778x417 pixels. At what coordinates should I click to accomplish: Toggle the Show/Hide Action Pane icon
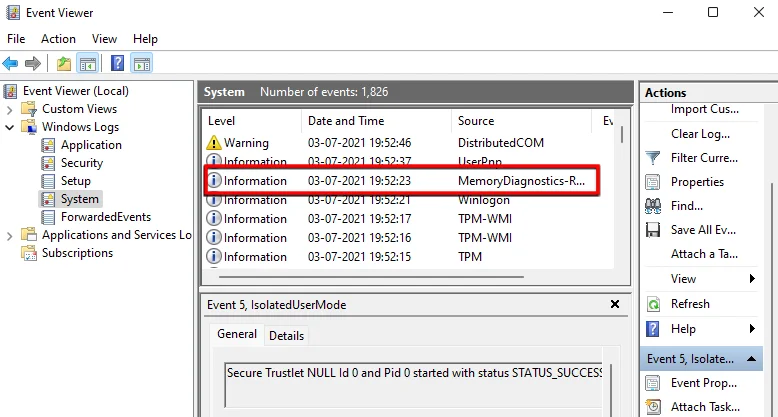pyautogui.click(x=142, y=64)
